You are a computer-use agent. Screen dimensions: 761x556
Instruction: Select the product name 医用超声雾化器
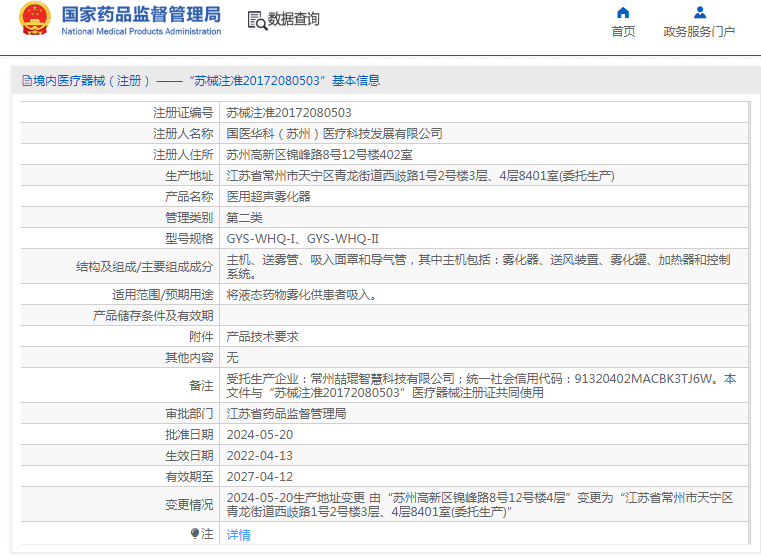(268, 196)
